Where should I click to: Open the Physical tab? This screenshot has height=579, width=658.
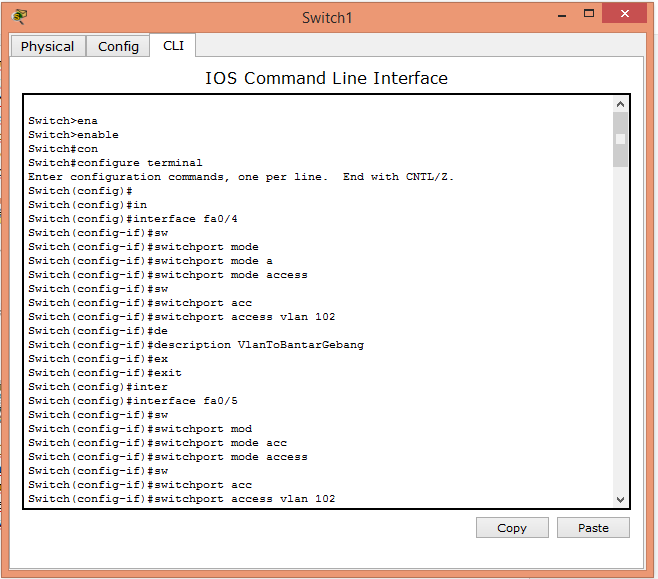[x=47, y=46]
